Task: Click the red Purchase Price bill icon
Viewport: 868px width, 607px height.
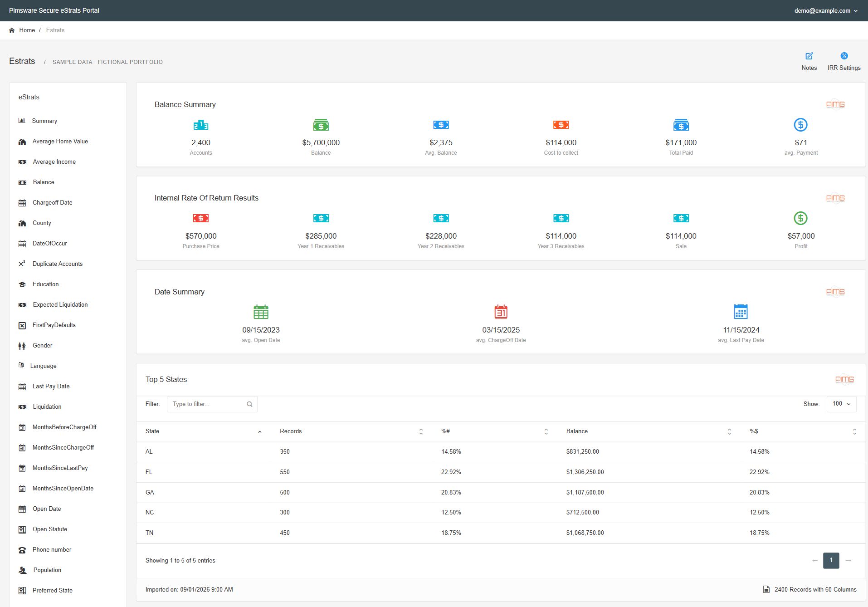Action: [201, 218]
